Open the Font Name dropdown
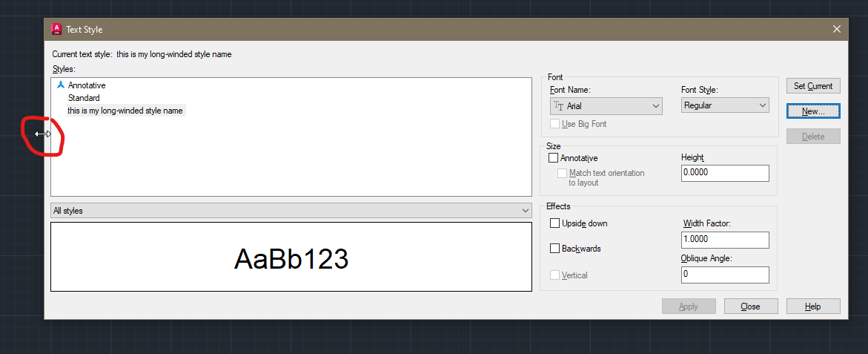The height and width of the screenshot is (354, 868). (x=606, y=106)
